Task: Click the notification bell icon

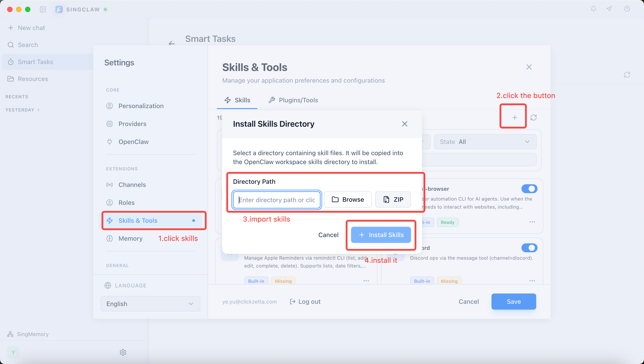Action: [x=593, y=9]
